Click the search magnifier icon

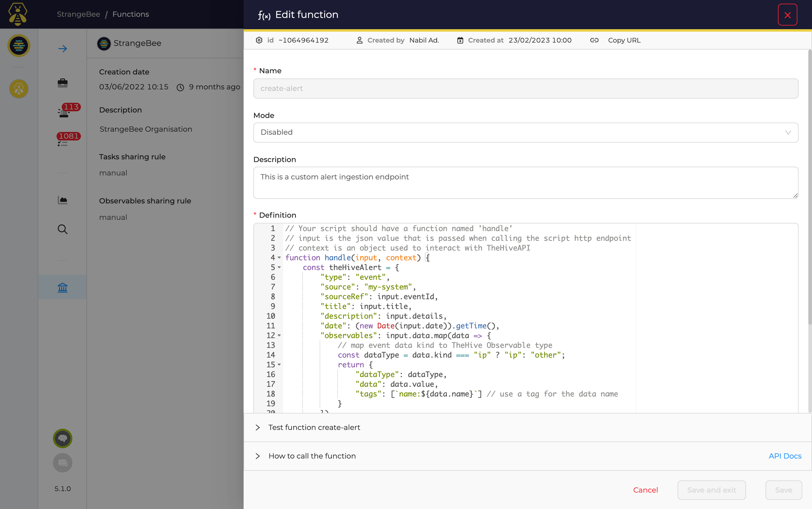(63, 229)
